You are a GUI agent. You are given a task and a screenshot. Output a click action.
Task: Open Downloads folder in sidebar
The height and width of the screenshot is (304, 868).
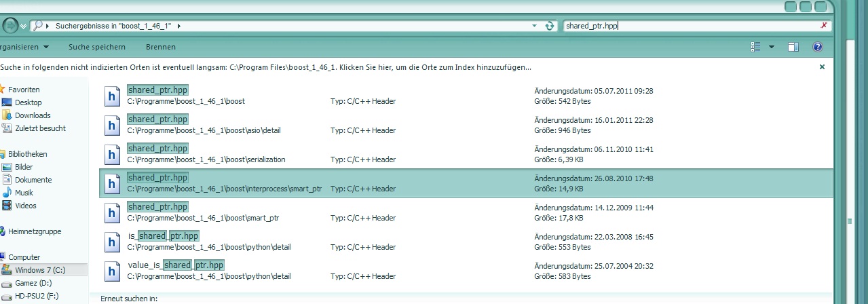(x=33, y=115)
